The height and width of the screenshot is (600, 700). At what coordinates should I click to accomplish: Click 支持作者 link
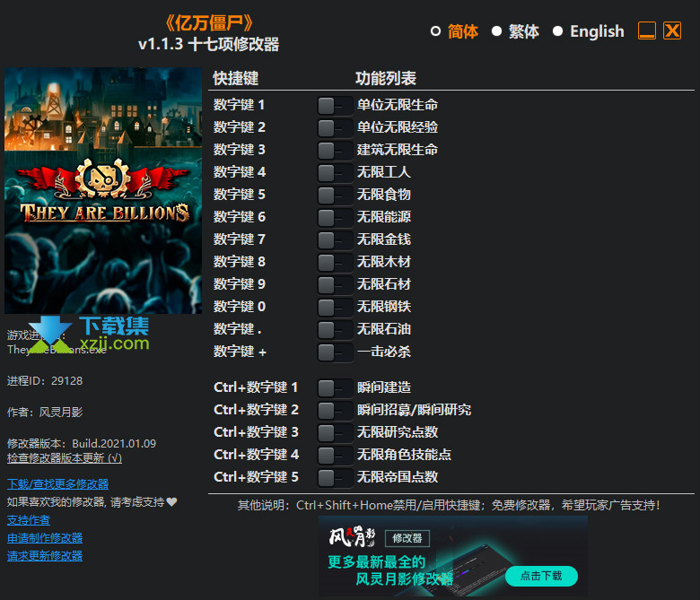tap(28, 520)
